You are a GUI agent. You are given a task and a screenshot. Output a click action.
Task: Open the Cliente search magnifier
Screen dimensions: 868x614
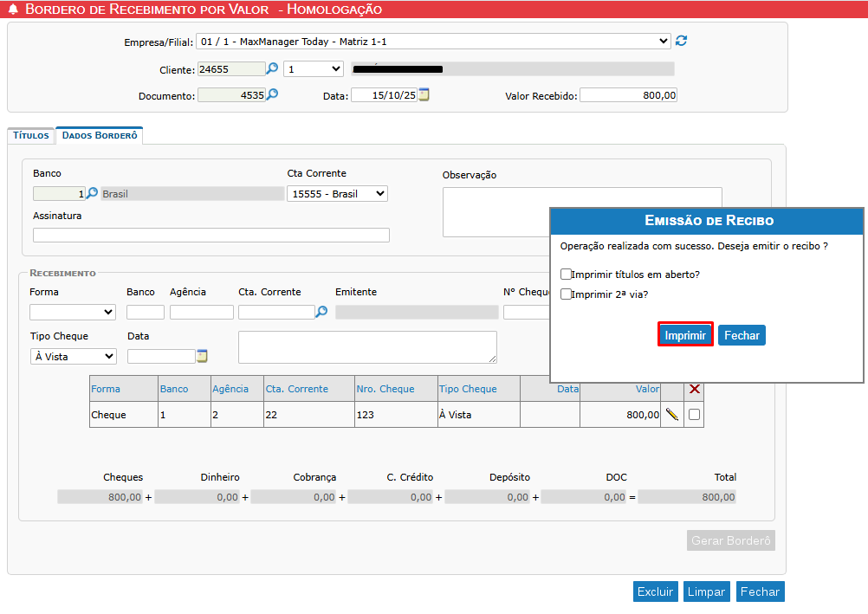[x=272, y=68]
